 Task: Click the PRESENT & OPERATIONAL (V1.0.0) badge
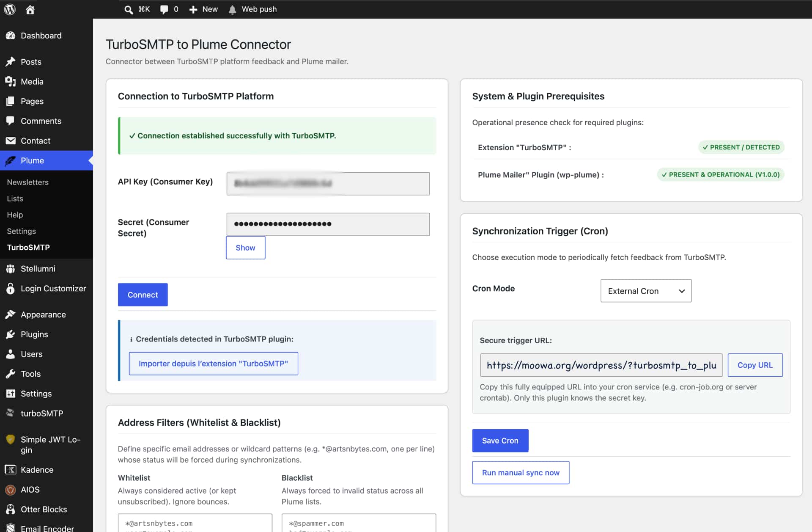coord(720,174)
